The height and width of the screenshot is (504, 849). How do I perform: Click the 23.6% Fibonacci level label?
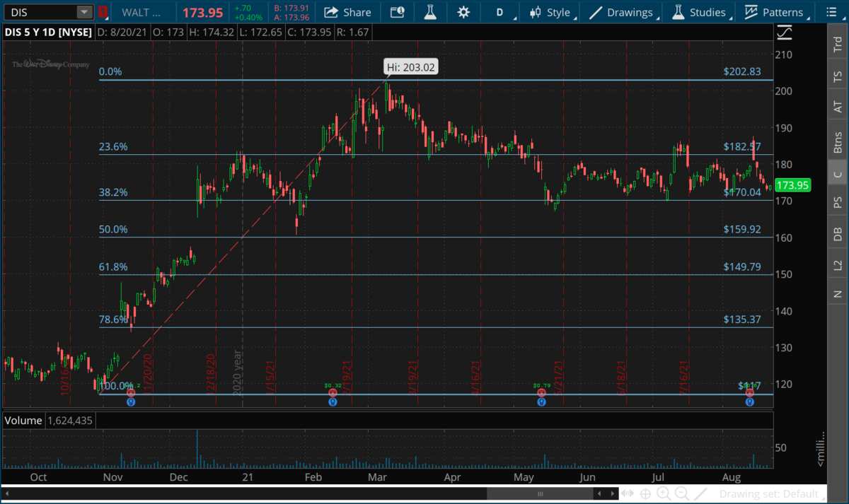tap(112, 147)
